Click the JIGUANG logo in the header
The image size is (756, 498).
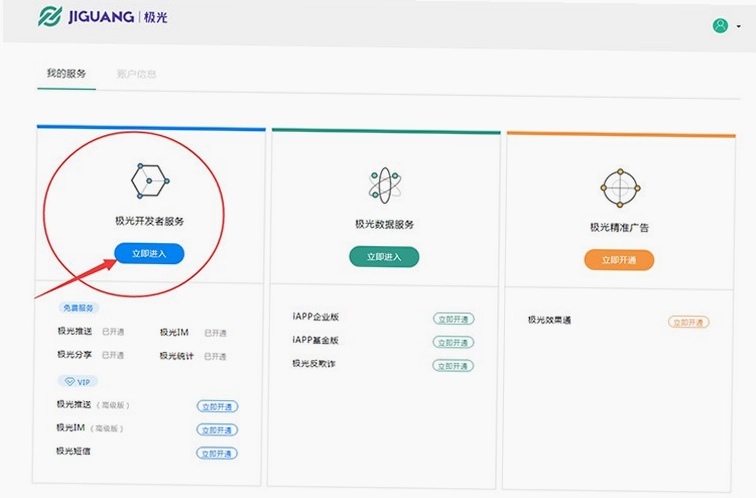(x=103, y=17)
